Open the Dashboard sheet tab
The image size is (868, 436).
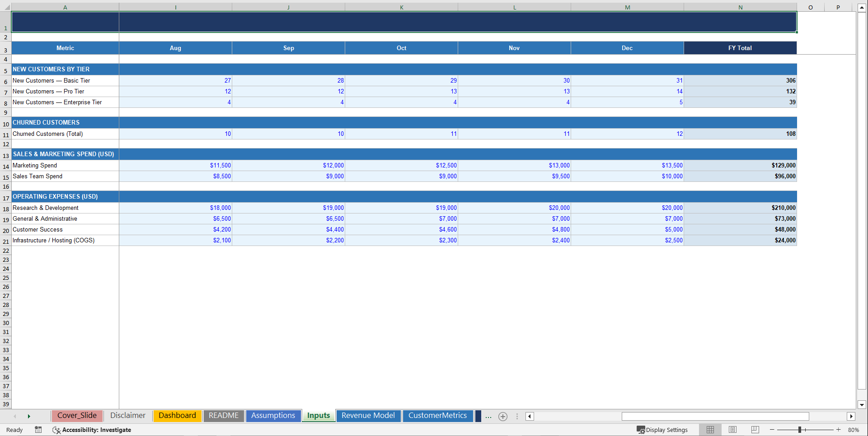point(177,416)
